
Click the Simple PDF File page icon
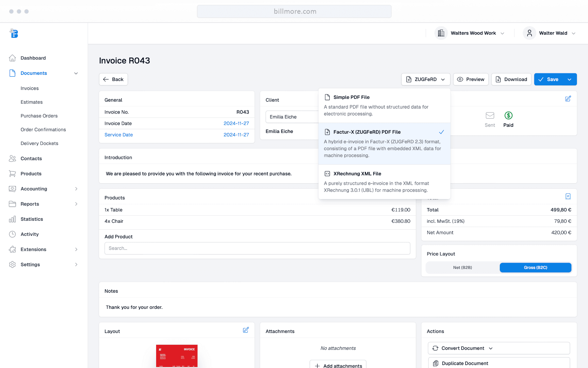pyautogui.click(x=327, y=97)
